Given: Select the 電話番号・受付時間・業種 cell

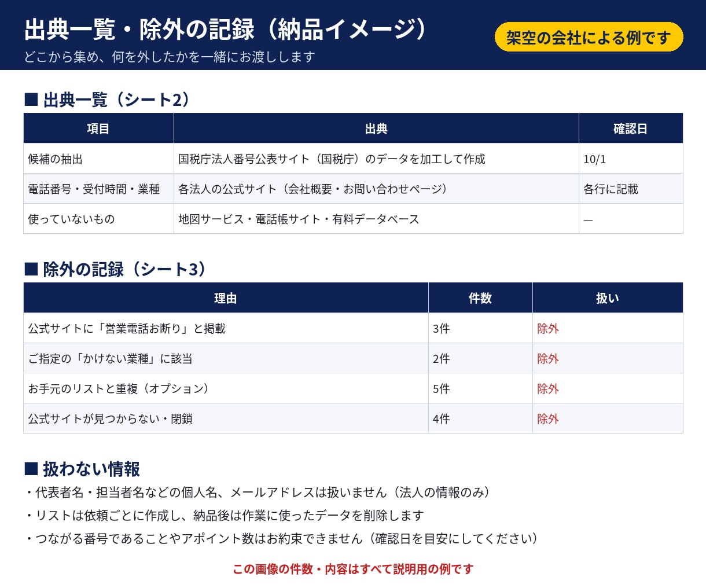Looking at the screenshot, I should coord(98,189).
